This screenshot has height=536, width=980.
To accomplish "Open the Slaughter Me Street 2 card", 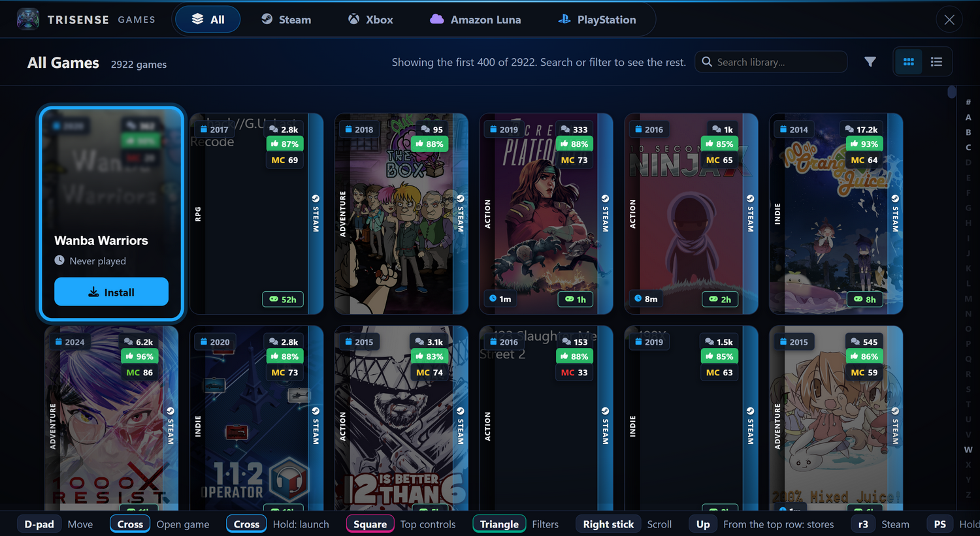I will [x=546, y=418].
